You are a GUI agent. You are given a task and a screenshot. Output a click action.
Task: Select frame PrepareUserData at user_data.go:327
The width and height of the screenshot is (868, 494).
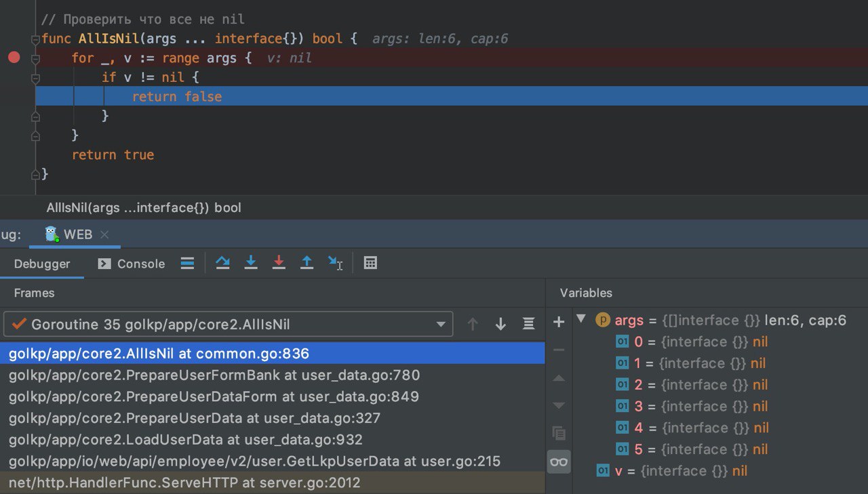click(273, 418)
